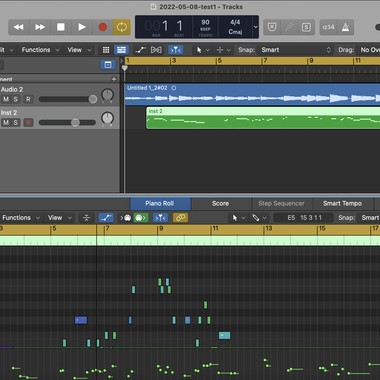Open the Drag mode dropdown

tap(369, 50)
